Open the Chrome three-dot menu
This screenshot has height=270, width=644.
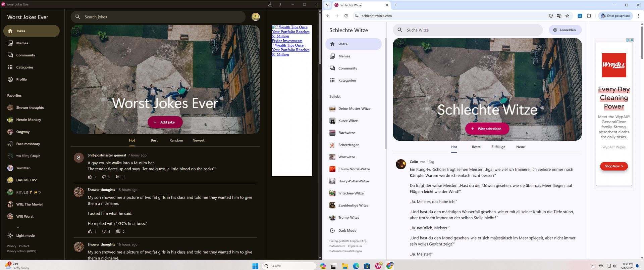(x=638, y=16)
